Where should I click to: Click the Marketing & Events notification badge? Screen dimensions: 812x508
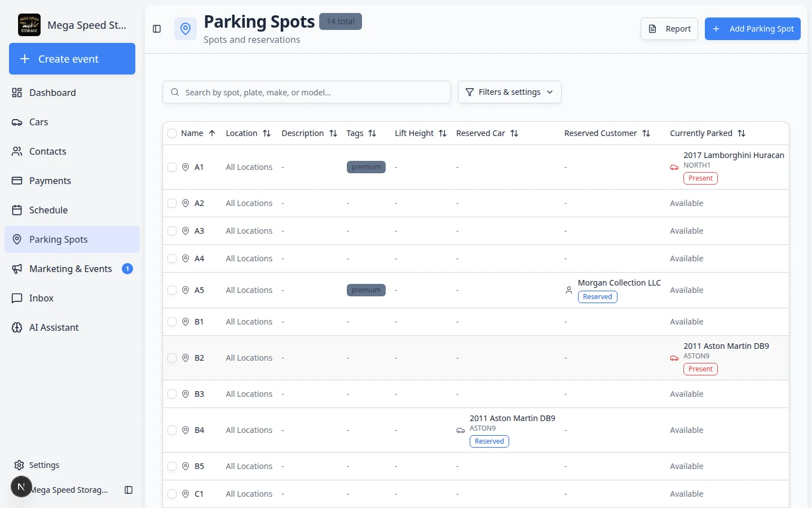coord(127,269)
